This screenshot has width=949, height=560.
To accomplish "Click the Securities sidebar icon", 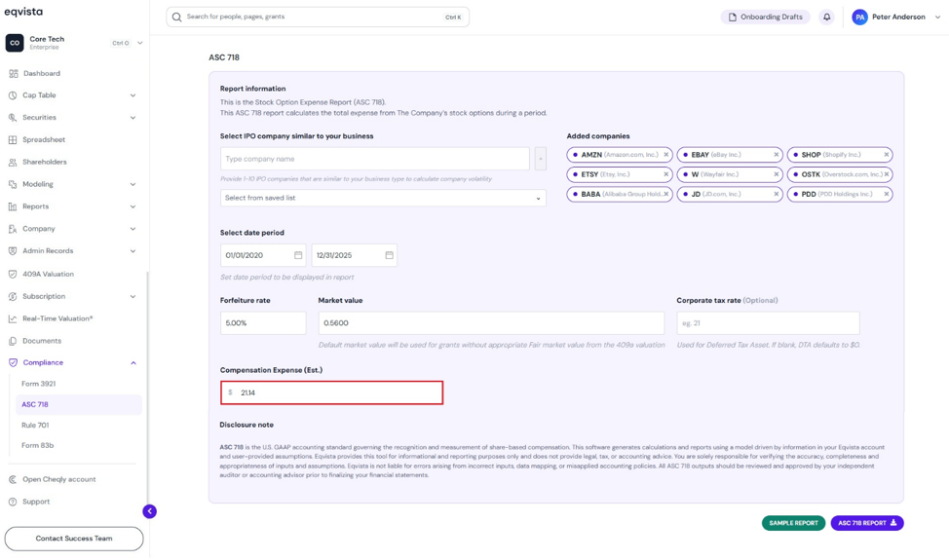I will [13, 117].
